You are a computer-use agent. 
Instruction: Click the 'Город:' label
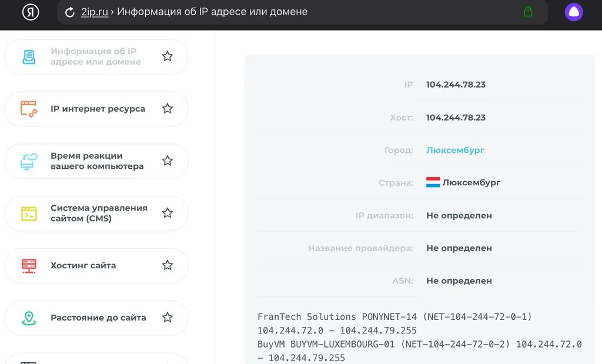click(x=399, y=150)
